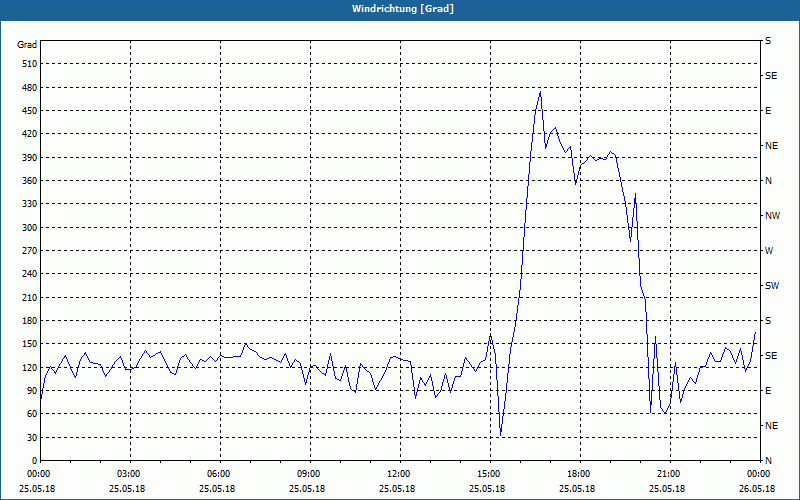Select the 450 degree axis label
This screenshot has height=500, width=800.
pos(30,111)
